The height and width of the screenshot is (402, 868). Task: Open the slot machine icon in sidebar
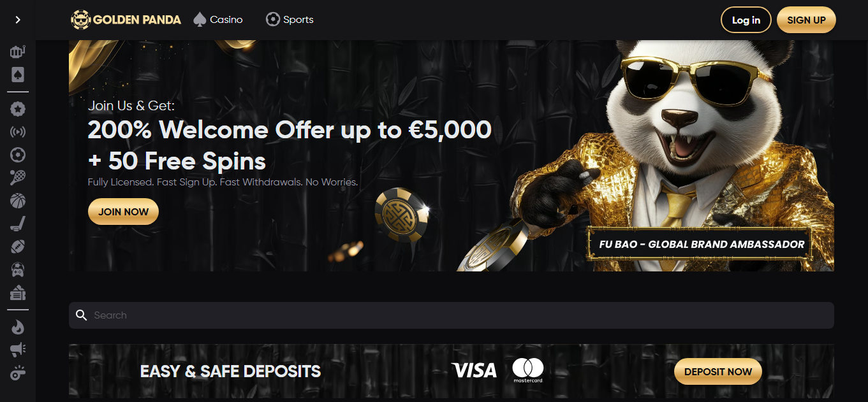pos(18,52)
